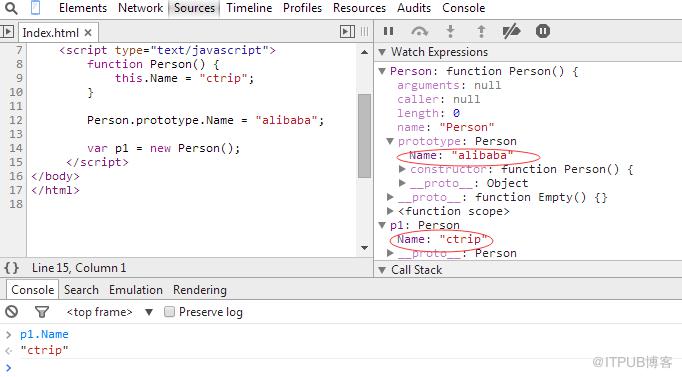Open the Timeline tab
The height and width of the screenshot is (377, 682).
pos(249,8)
